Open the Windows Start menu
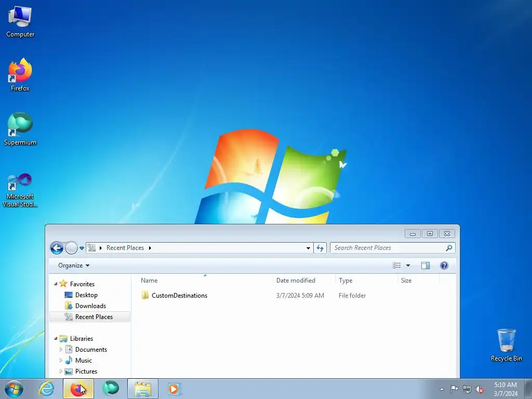The height and width of the screenshot is (399, 532). click(14, 389)
